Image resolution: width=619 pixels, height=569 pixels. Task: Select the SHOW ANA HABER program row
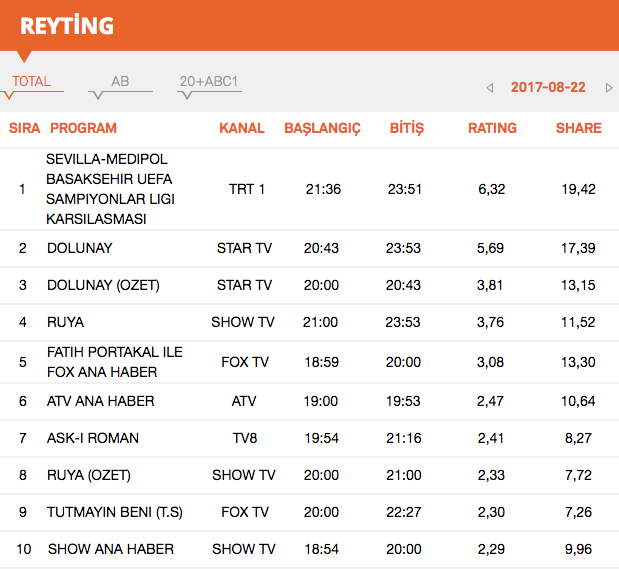pos(110,549)
